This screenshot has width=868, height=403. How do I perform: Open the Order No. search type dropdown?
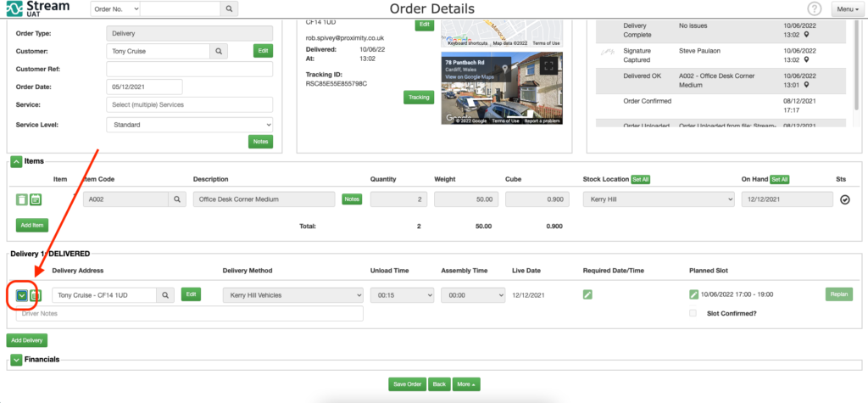pyautogui.click(x=115, y=8)
